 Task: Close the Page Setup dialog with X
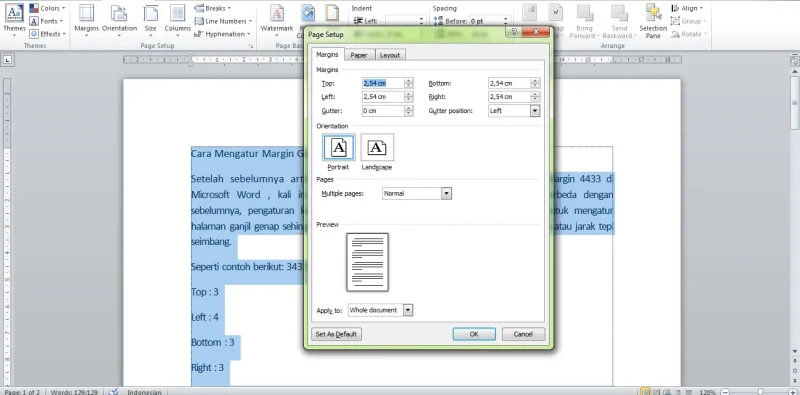(x=536, y=32)
